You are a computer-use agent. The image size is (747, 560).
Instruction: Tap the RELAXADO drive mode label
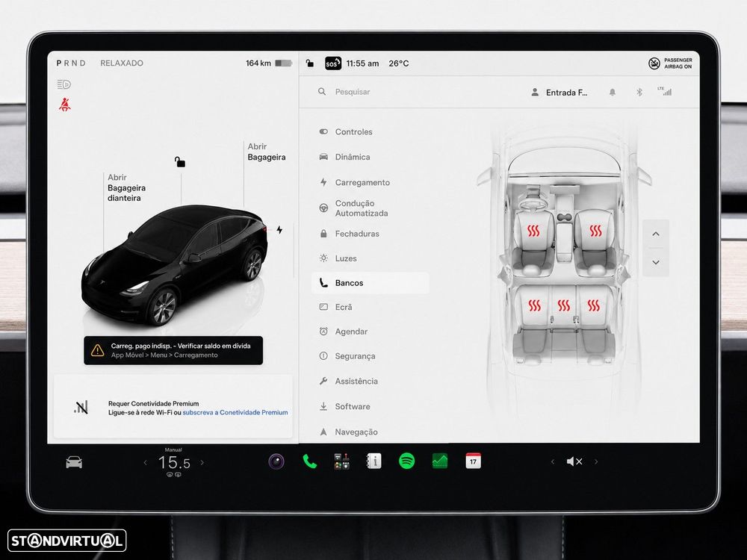pyautogui.click(x=122, y=63)
